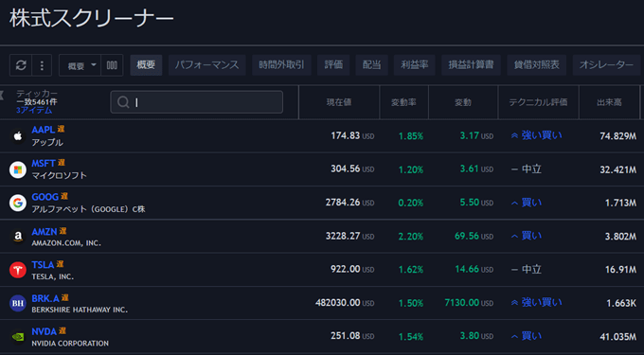Click the 41.035M volume for NVDA
This screenshot has width=644, height=355.
click(x=617, y=336)
